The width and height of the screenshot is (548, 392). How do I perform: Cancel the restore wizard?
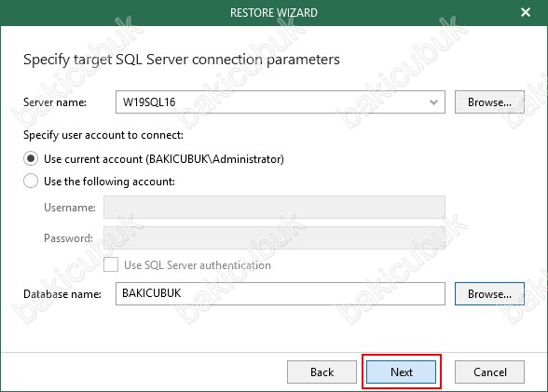pos(489,372)
